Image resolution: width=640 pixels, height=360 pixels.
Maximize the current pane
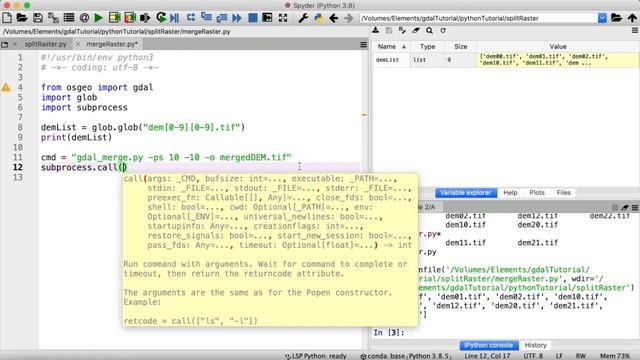pos(267,18)
